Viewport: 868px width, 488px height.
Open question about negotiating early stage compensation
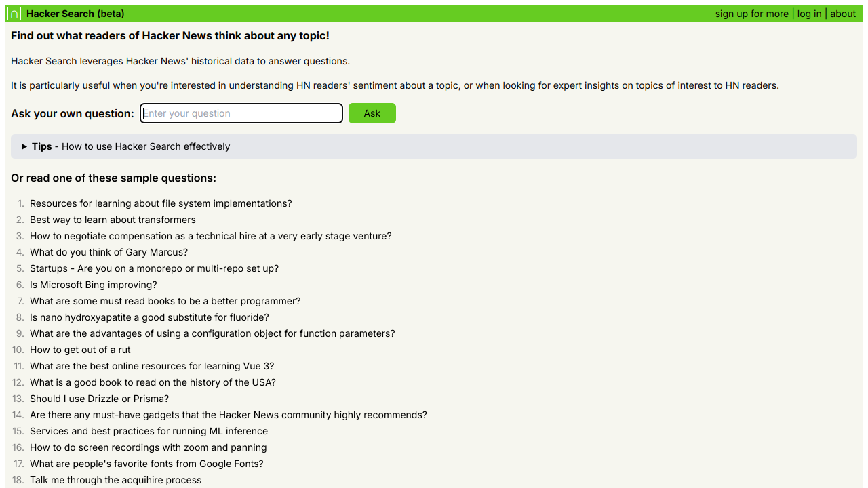click(x=211, y=236)
